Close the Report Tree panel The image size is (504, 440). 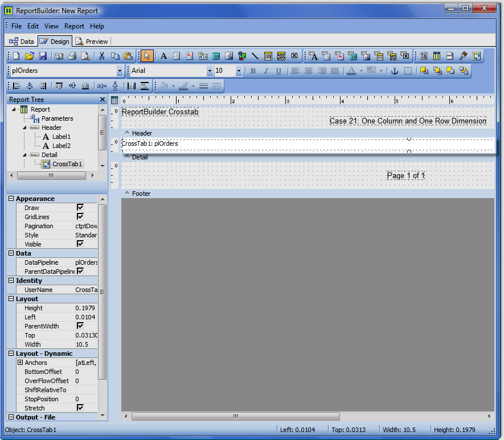point(103,100)
